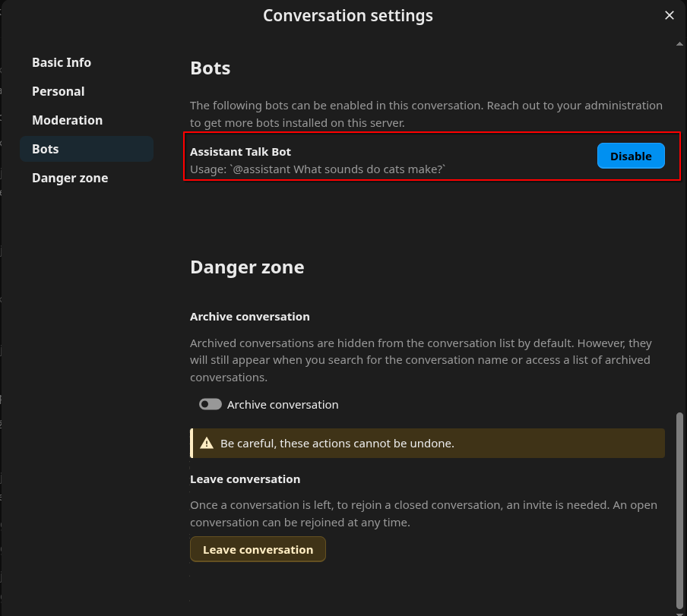Click the @assistant usage example text
The height and width of the screenshot is (616, 687).
point(318,169)
